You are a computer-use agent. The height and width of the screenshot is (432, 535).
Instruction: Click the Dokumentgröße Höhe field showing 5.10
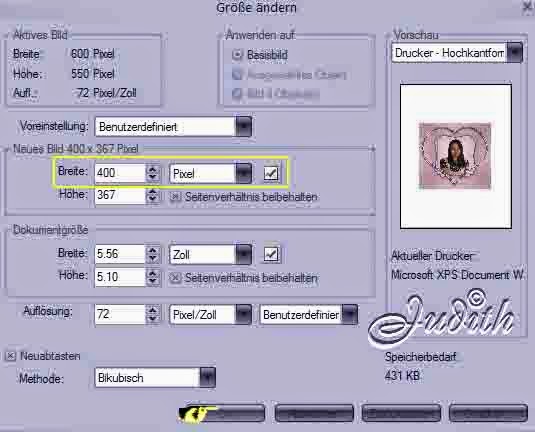(120, 277)
